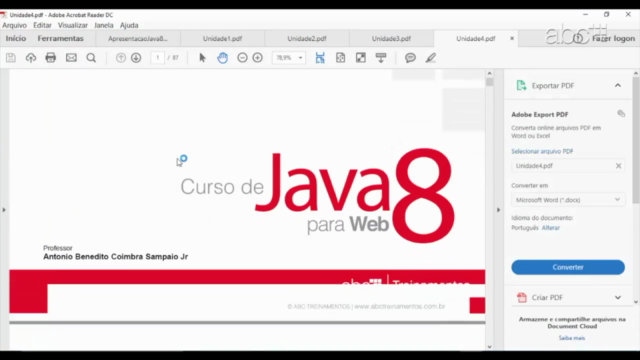Switch to the Unidade2.pdf tab

tap(307, 38)
